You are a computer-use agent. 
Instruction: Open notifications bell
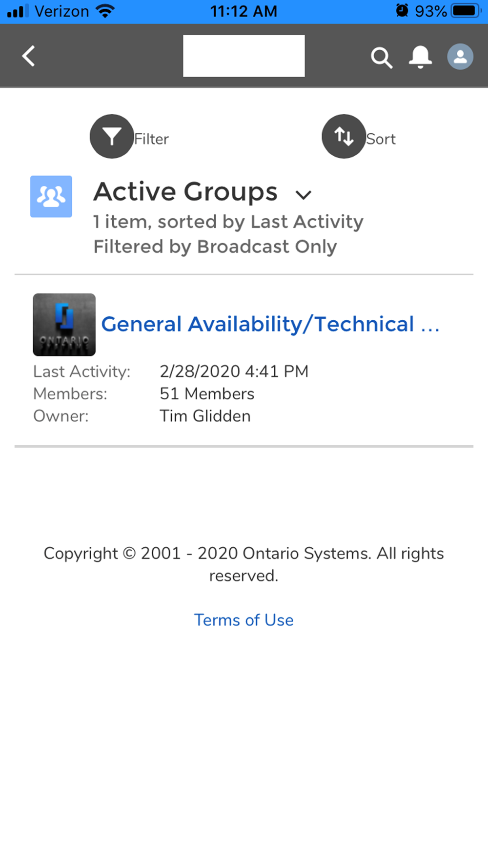pos(420,57)
